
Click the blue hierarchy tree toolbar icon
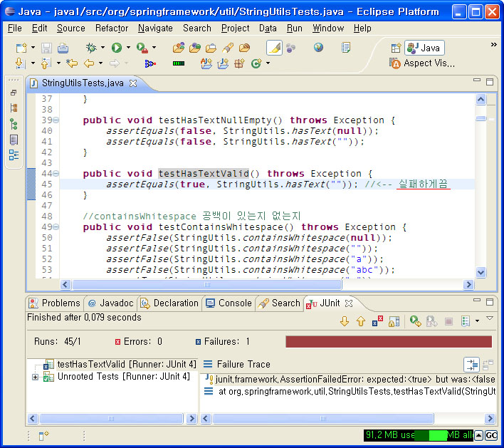click(150, 63)
